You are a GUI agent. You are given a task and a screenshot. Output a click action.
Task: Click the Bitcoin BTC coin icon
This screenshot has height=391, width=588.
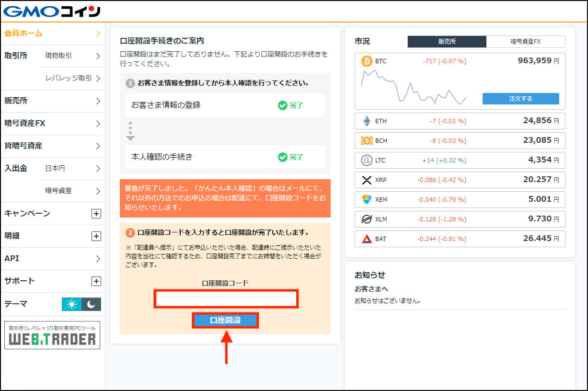coord(367,61)
